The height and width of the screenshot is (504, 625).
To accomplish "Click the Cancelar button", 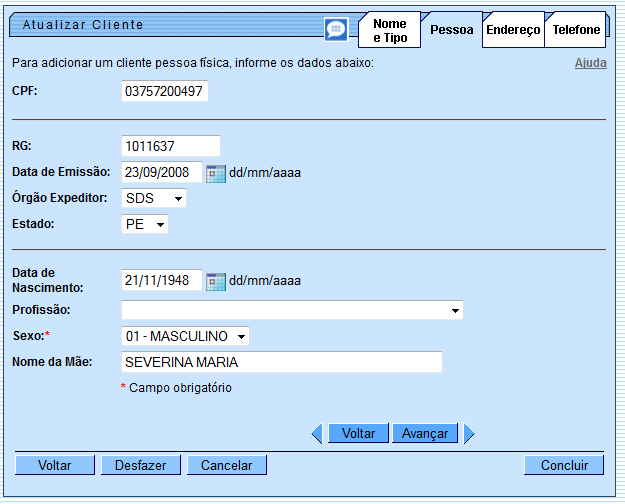I will click(x=227, y=465).
